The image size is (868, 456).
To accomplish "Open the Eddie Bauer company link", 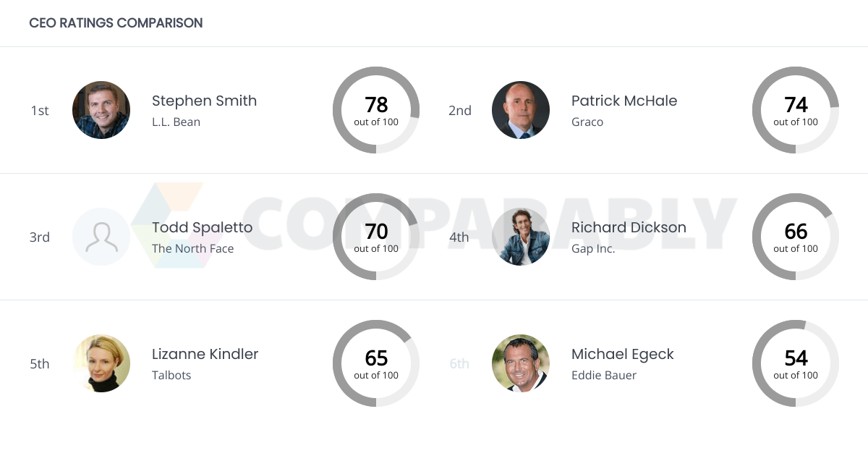I will click(603, 375).
